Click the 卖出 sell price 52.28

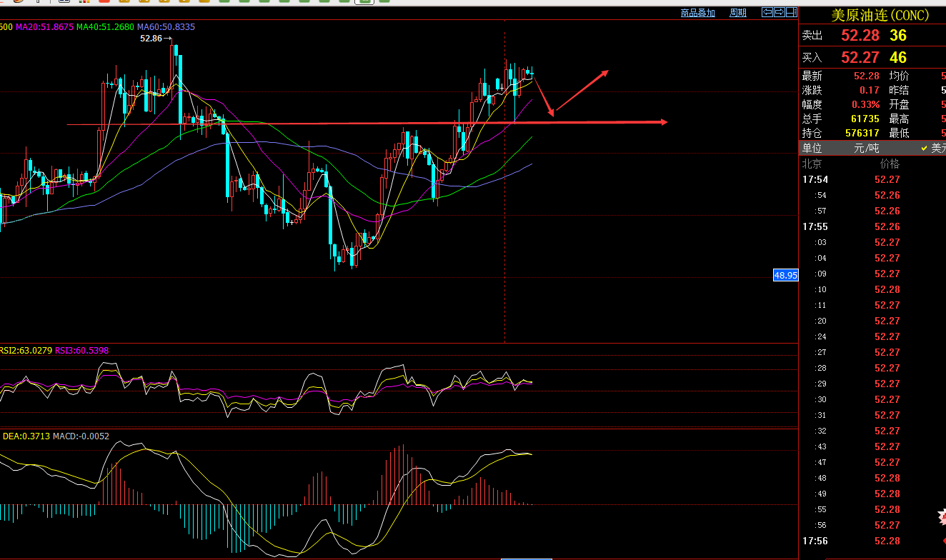tap(860, 36)
